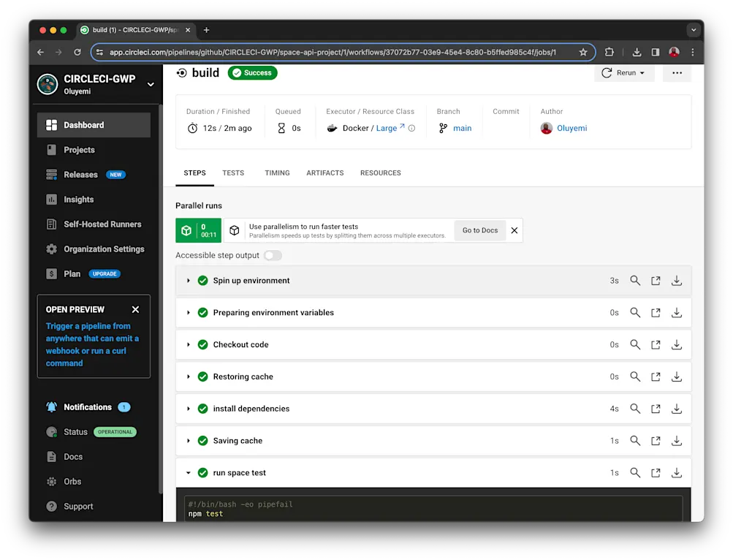The height and width of the screenshot is (560, 733).
Task: Open the main branch link
Action: (x=462, y=128)
